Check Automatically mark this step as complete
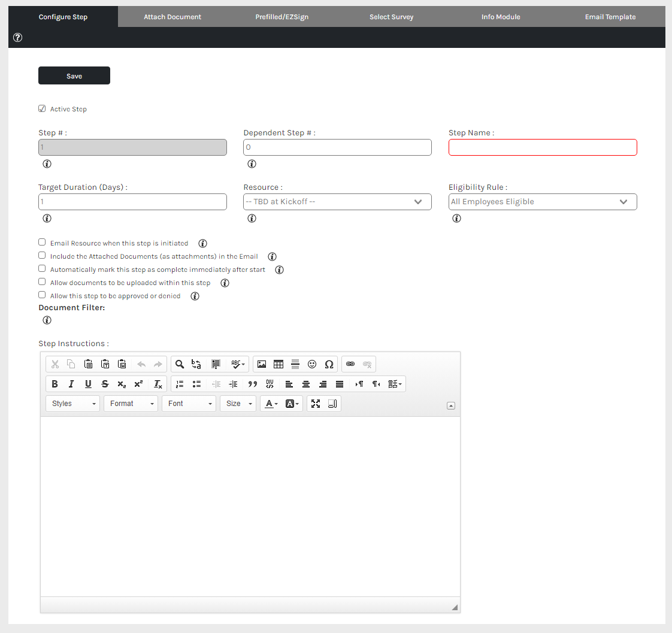This screenshot has height=633, width=672. tap(42, 269)
